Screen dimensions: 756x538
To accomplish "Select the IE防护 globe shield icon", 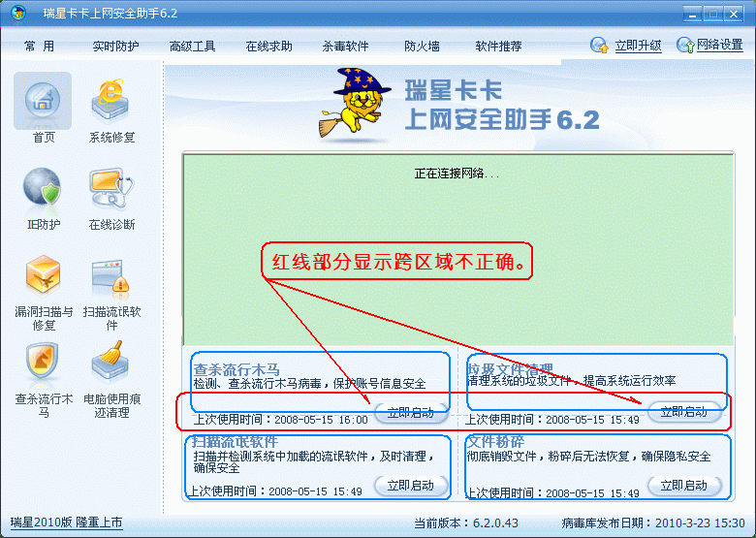I will pos(43,187).
